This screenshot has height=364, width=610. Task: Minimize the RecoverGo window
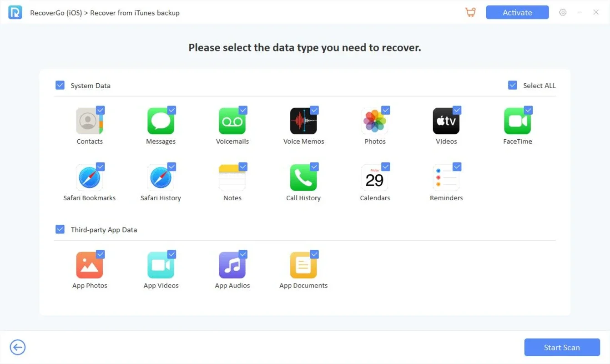[580, 12]
